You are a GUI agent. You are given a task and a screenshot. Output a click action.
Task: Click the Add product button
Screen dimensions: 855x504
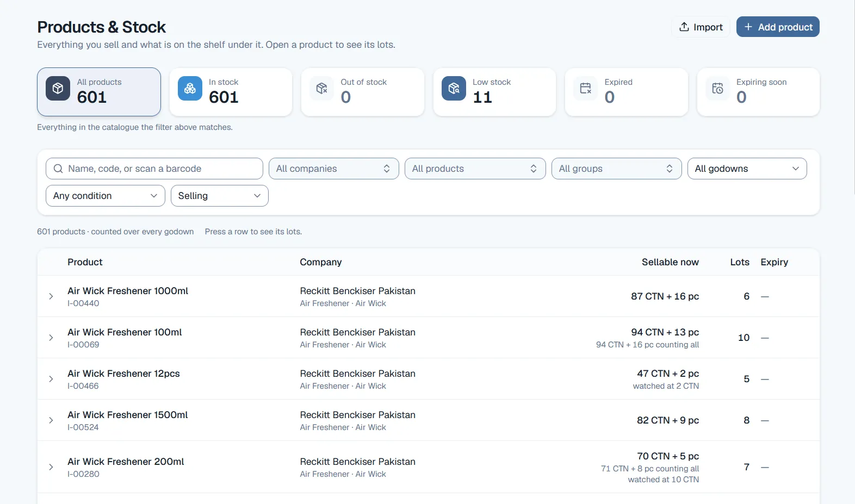click(x=778, y=27)
